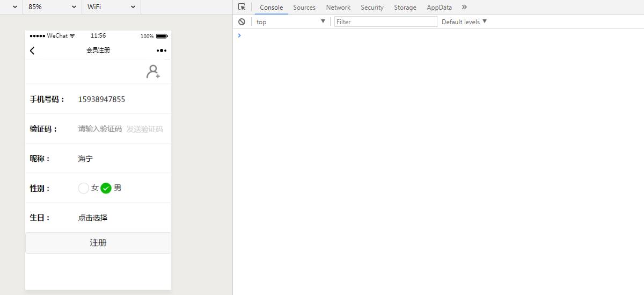Activate the inspect element picker icon
Viewport: 644px width, 295px height.
pos(242,7)
